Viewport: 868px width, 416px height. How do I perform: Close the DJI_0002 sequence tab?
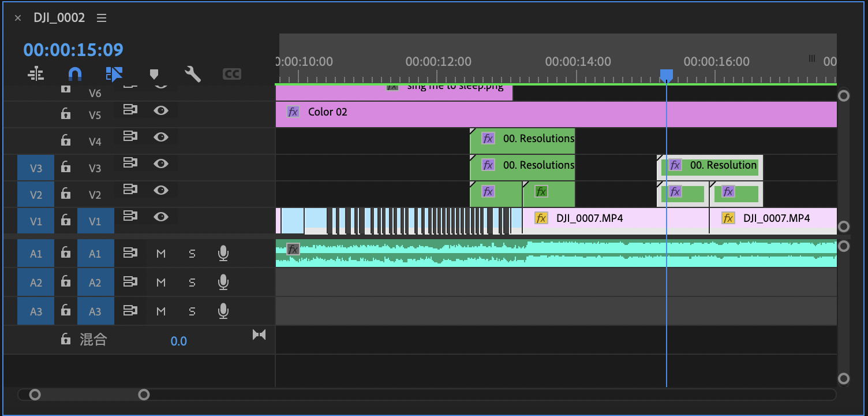coord(18,18)
